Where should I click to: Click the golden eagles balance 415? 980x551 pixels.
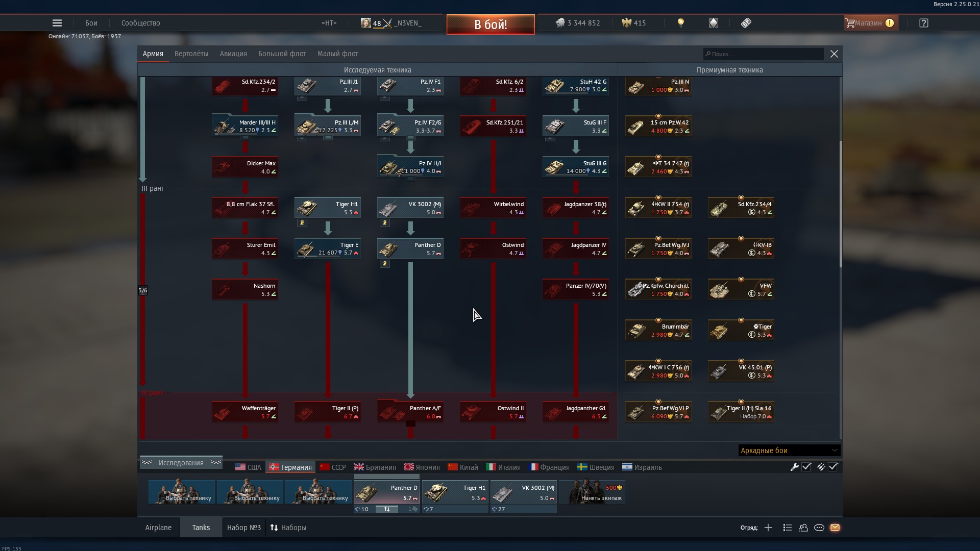(634, 23)
